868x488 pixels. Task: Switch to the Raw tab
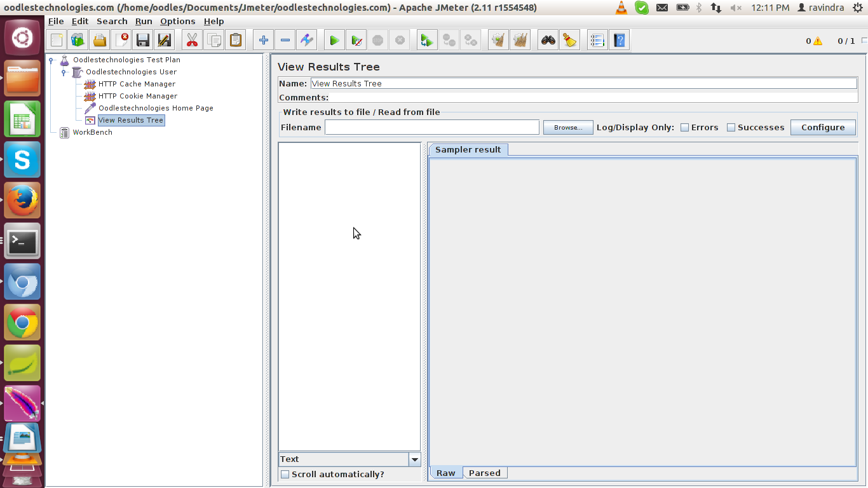click(446, 473)
